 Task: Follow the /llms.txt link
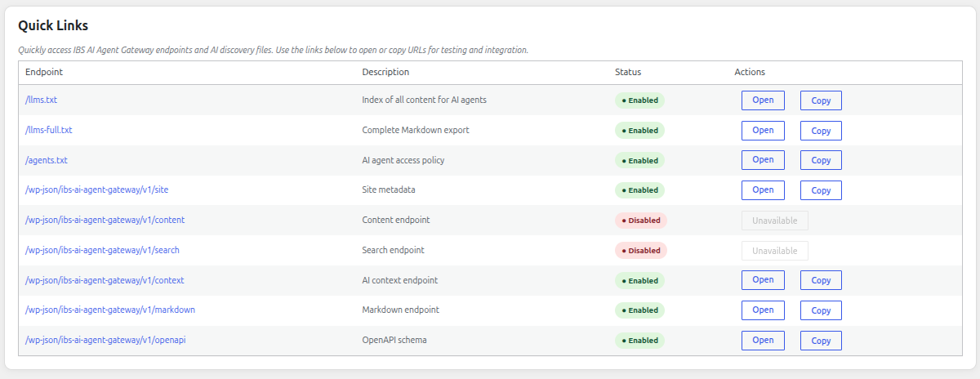click(41, 100)
